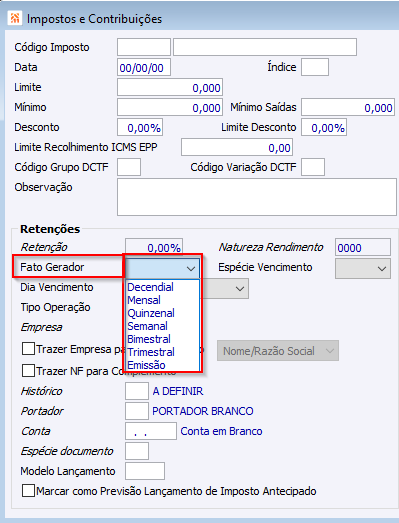399x523 pixels.
Task: Enable Marcar como Previsão Lançamento checkbox
Action: (28, 491)
